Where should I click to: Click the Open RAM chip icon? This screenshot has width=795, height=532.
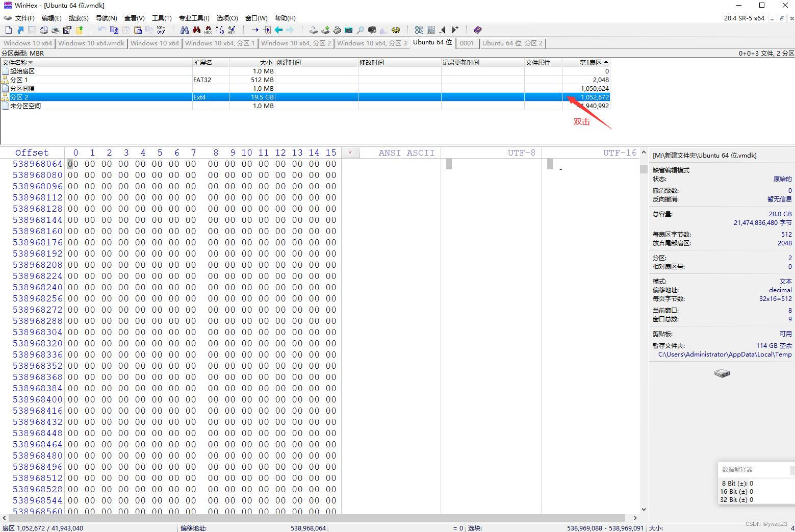(337, 30)
